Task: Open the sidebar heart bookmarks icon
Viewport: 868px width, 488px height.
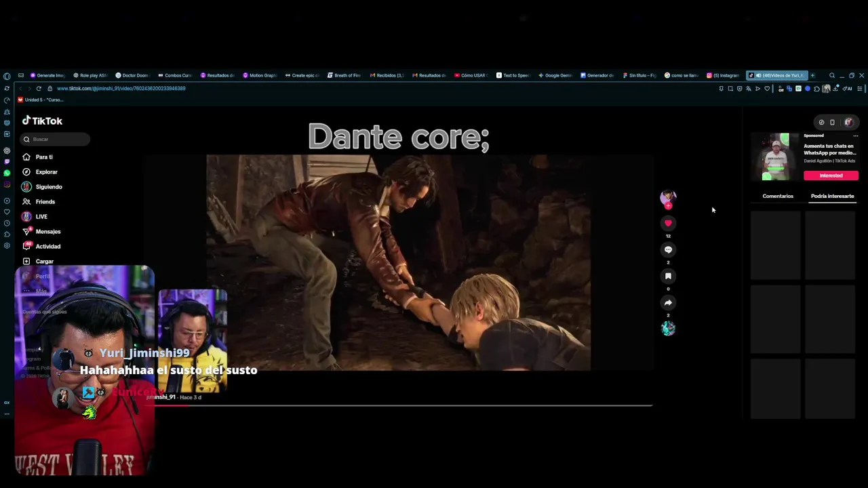Action: pos(7,212)
